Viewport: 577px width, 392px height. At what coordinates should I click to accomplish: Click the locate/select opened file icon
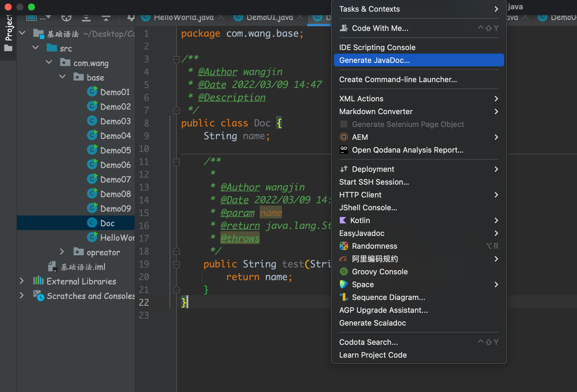tap(66, 17)
